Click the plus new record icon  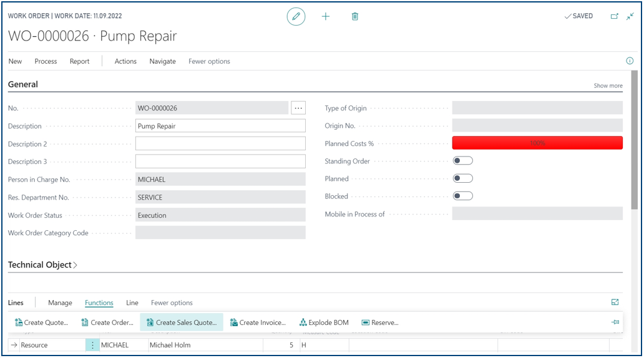pyautogui.click(x=325, y=16)
